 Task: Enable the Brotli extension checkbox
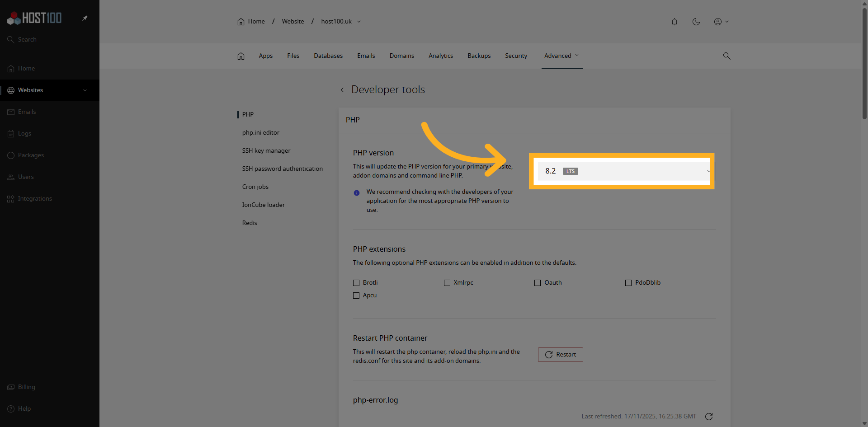(356, 283)
